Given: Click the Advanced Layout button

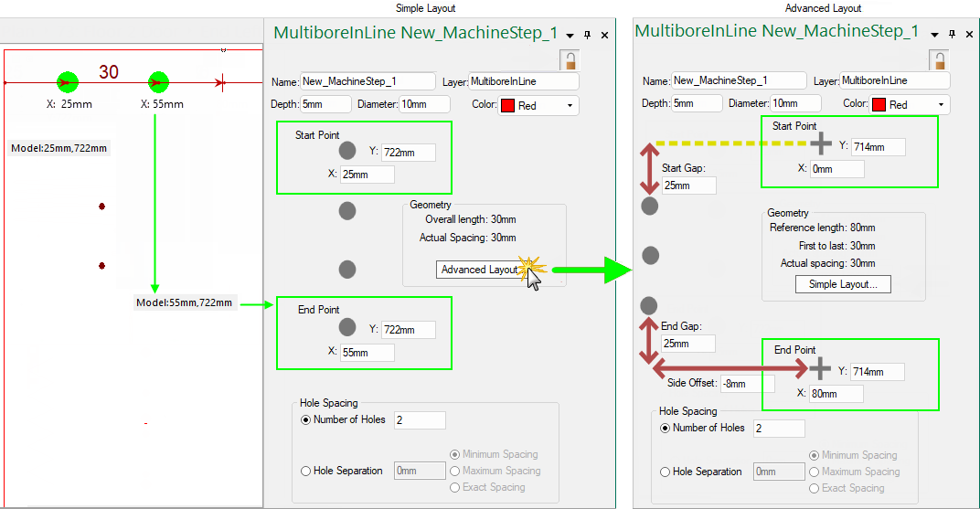Looking at the screenshot, I should tap(479, 270).
